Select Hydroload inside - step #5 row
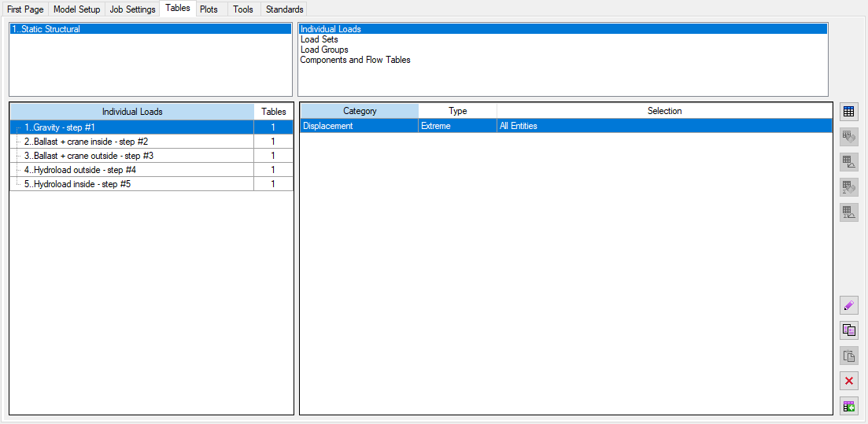Image resolution: width=868 pixels, height=424 pixels. point(77,184)
